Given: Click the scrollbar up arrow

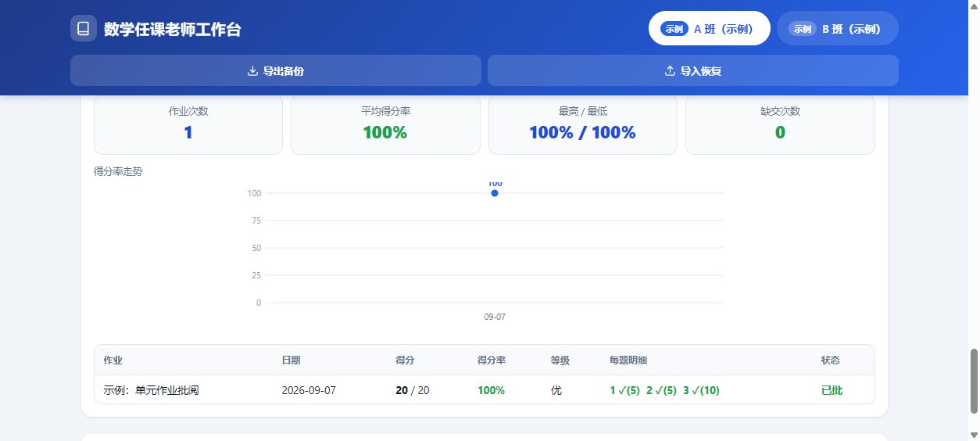Looking at the screenshot, I should tap(974, 5).
